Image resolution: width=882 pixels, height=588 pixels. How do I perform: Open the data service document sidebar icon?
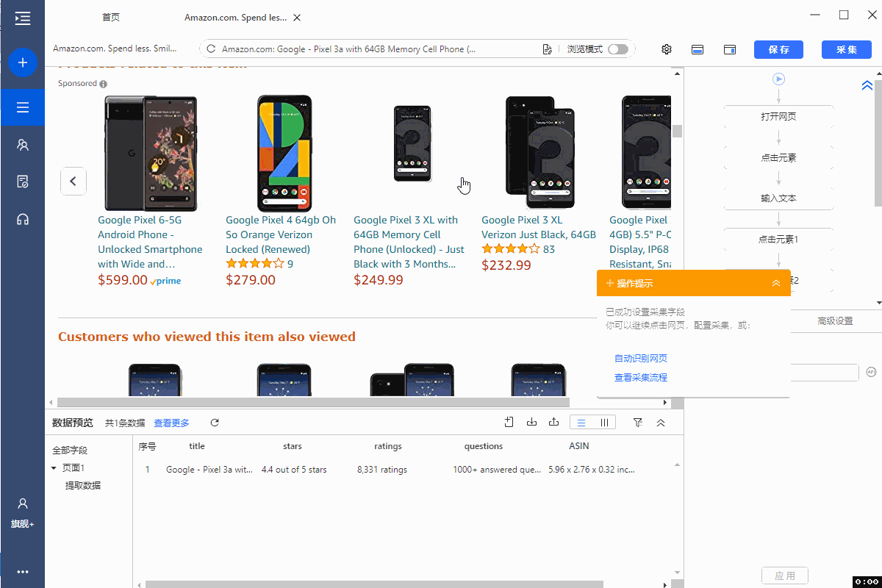[23, 182]
